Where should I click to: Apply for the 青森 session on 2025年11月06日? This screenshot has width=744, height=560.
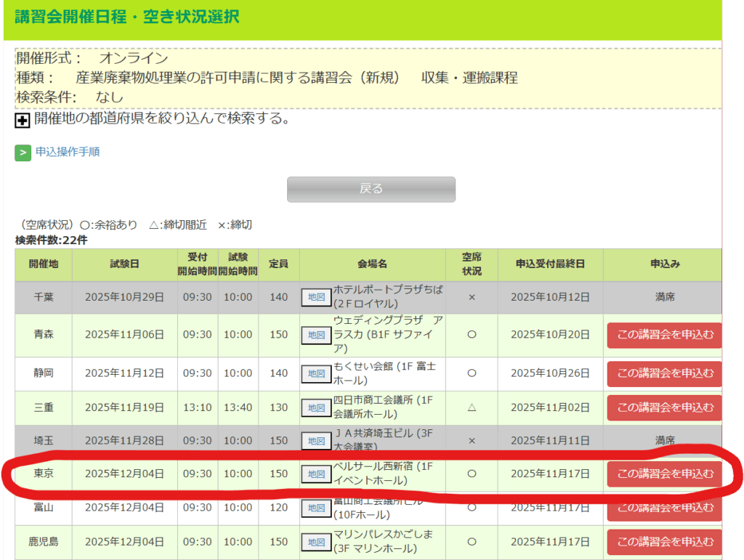pos(664,335)
